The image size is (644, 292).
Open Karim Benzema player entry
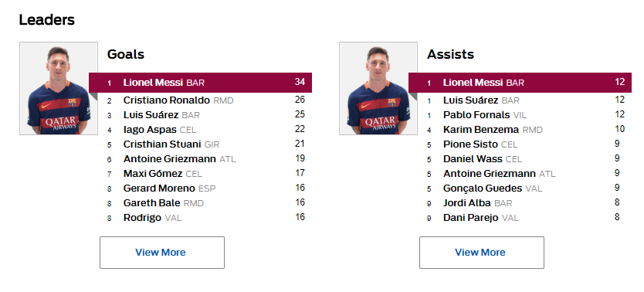(481, 130)
